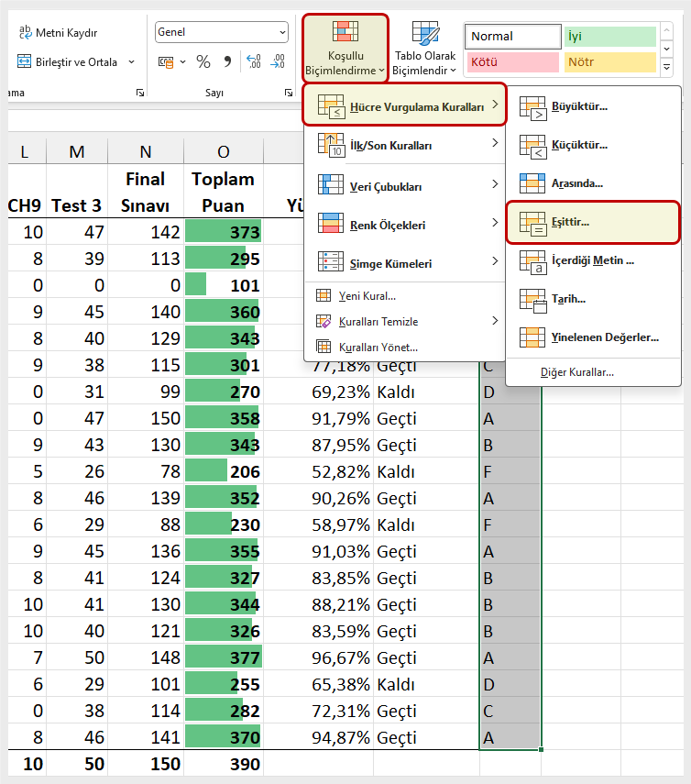Image resolution: width=691 pixels, height=784 pixels.
Task: Click Kaldı cell beside 65,38%
Action: [x=426, y=684]
